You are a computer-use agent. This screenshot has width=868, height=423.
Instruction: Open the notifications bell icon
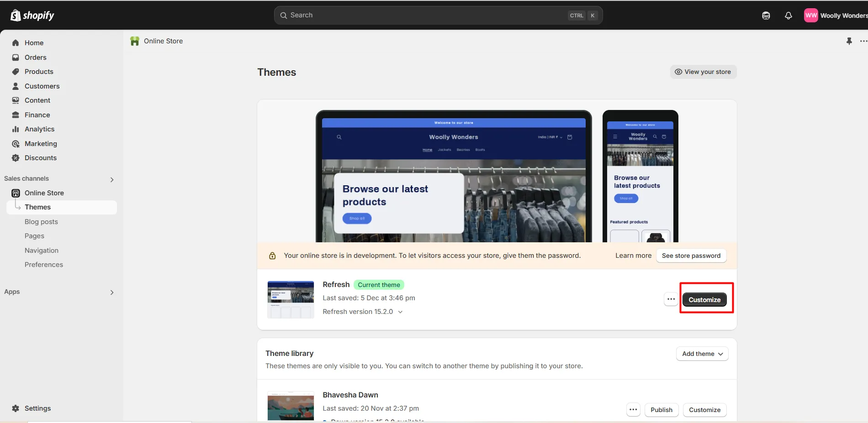[788, 16]
